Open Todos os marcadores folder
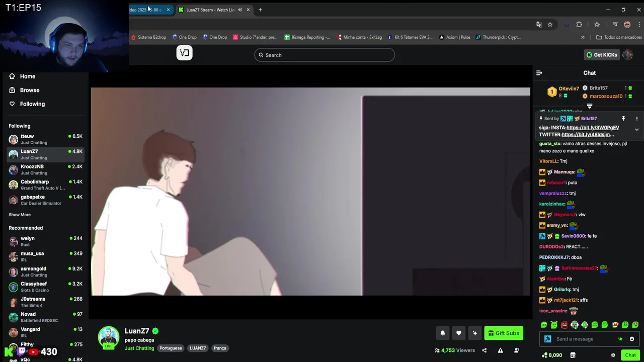644x362 pixels. [x=619, y=37]
